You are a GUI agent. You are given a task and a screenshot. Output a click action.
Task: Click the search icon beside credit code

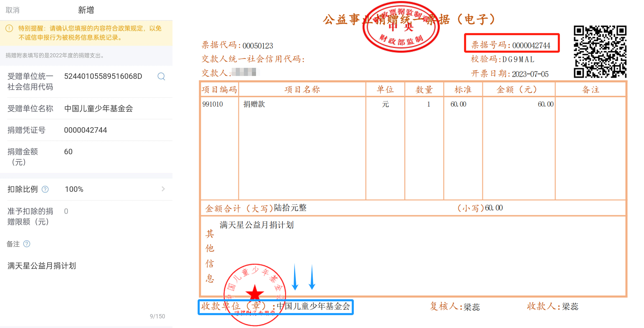click(161, 76)
